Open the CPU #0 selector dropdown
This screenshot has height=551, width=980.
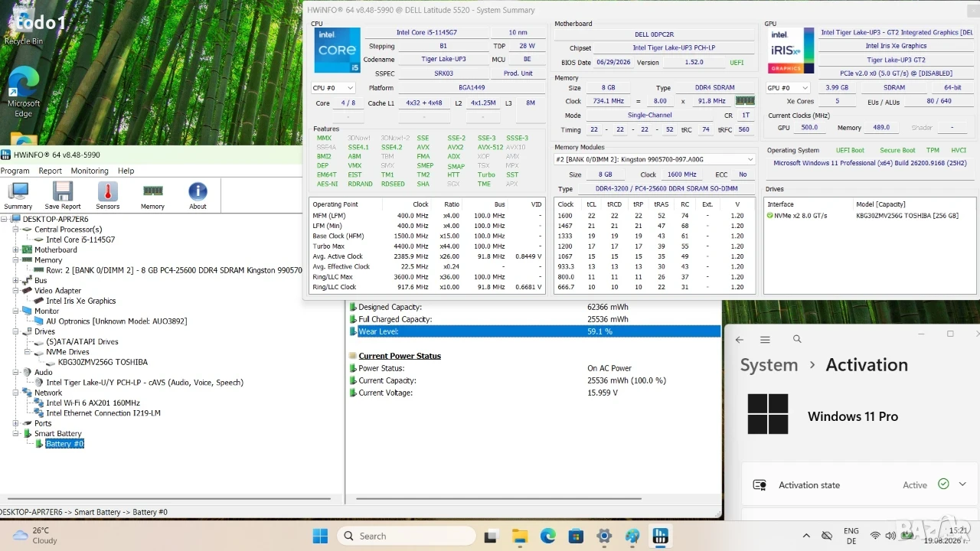pos(333,88)
